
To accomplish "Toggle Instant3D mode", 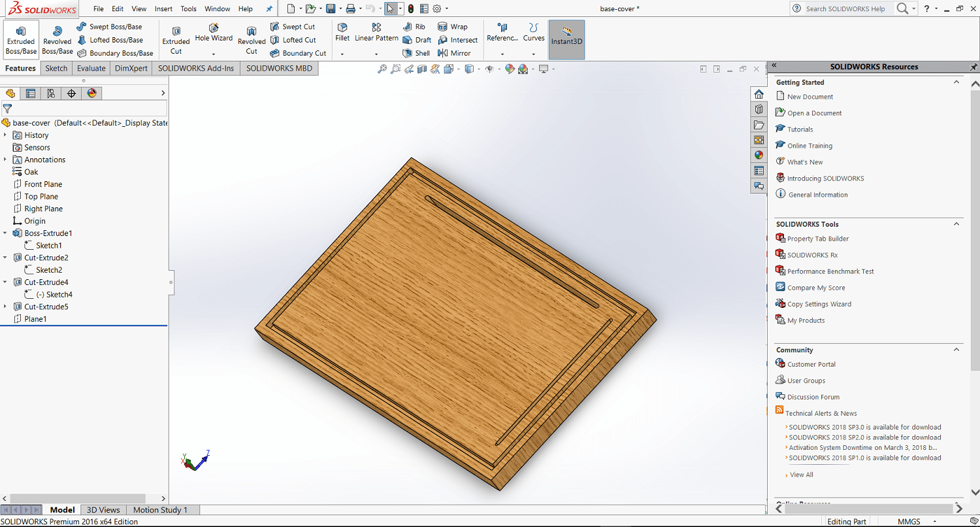I will coord(566,39).
